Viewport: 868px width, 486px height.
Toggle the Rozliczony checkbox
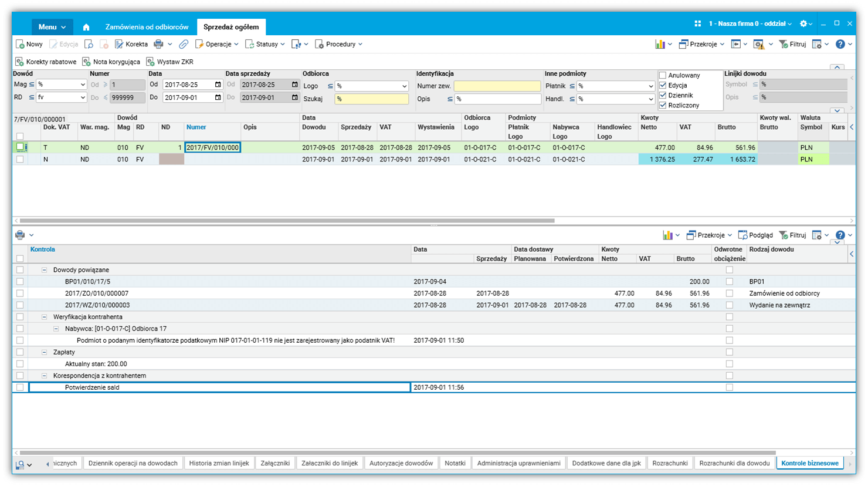(663, 105)
